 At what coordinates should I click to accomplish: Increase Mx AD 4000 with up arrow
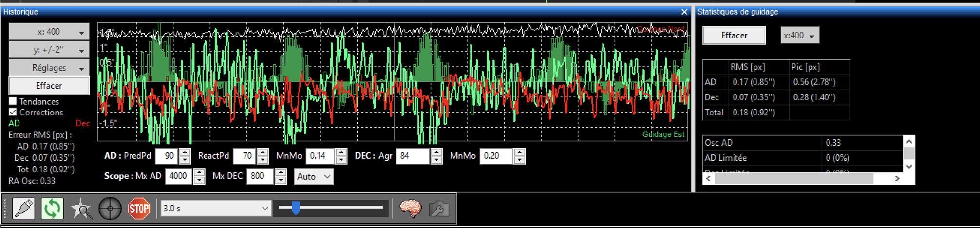pyautogui.click(x=199, y=172)
